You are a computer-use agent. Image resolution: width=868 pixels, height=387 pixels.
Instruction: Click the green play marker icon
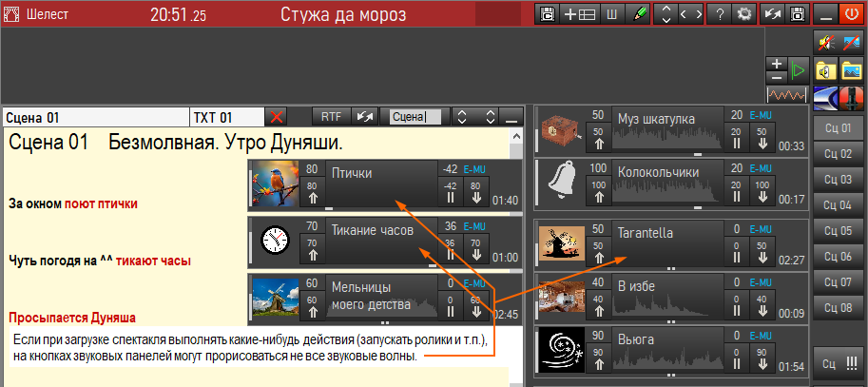pos(798,70)
